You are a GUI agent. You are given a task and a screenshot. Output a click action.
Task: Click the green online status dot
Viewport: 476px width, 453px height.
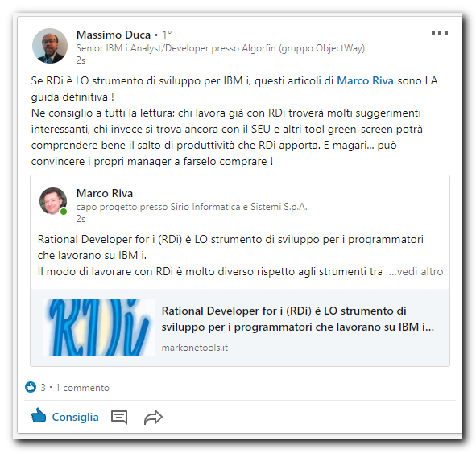click(64, 212)
